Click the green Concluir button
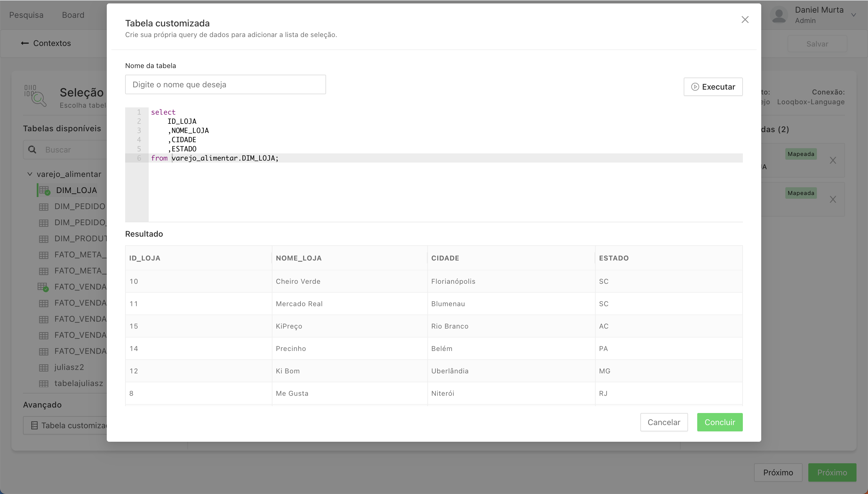868x494 pixels. 720,422
